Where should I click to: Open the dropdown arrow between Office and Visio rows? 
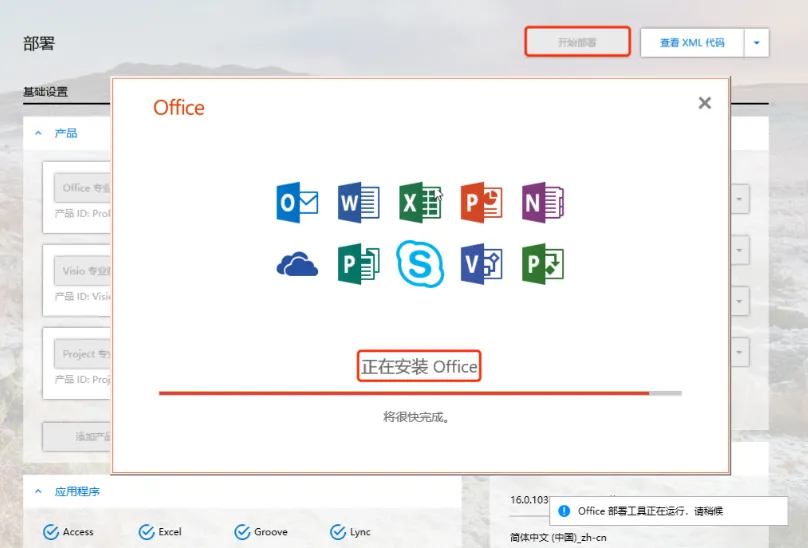[x=739, y=251]
